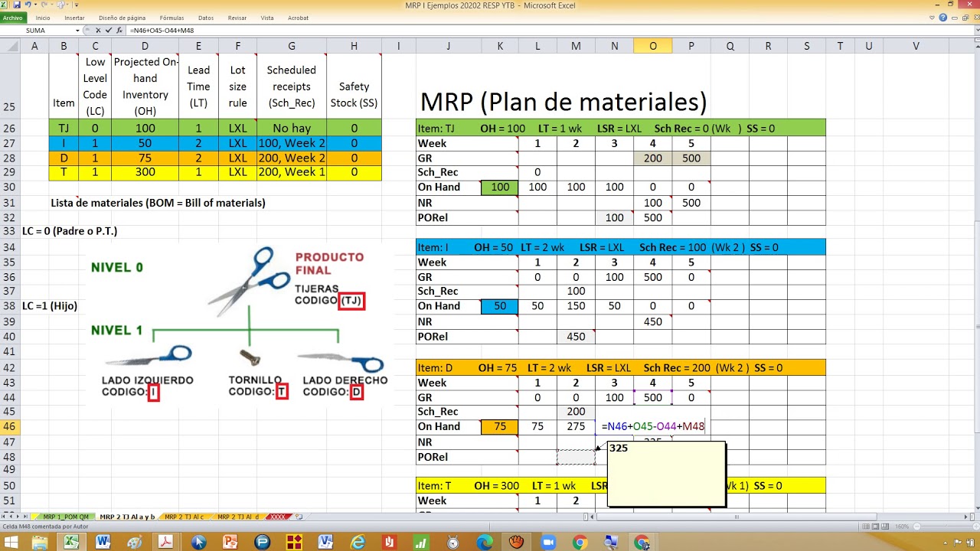
Task: Open the Fórmulas ribbon tab
Action: 171,18
